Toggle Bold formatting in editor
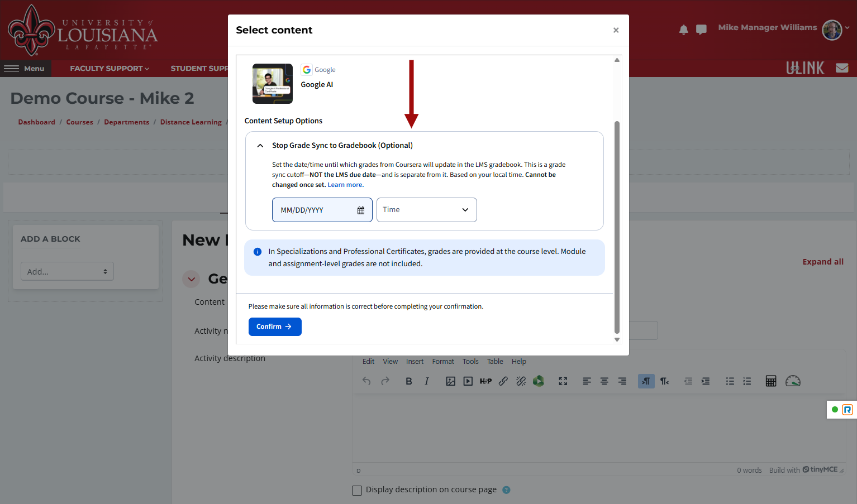Screen dimensions: 857x504 409,381
